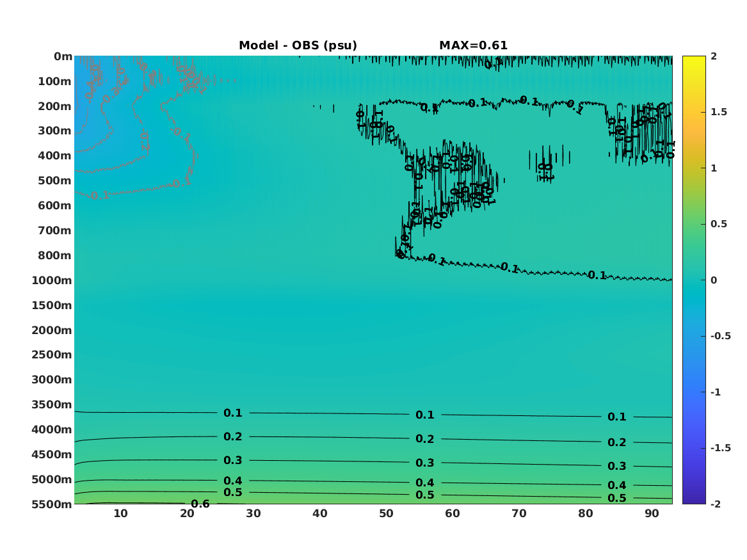
Task: Click the colorbar tick label "-0.5"
Action: (720, 336)
